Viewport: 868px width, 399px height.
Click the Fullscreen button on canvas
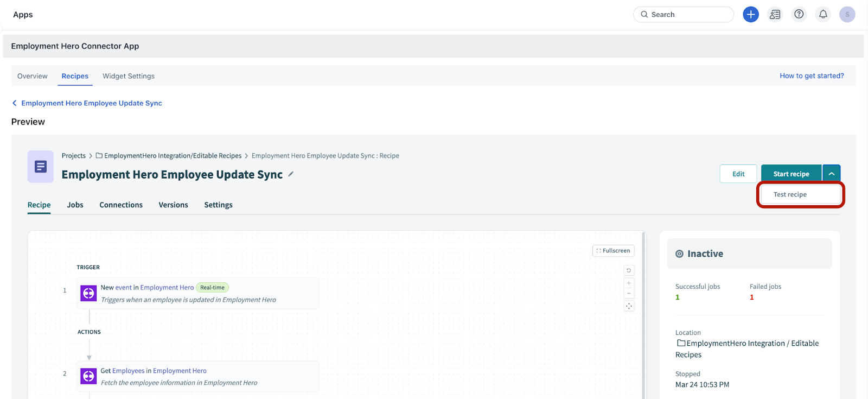point(614,251)
